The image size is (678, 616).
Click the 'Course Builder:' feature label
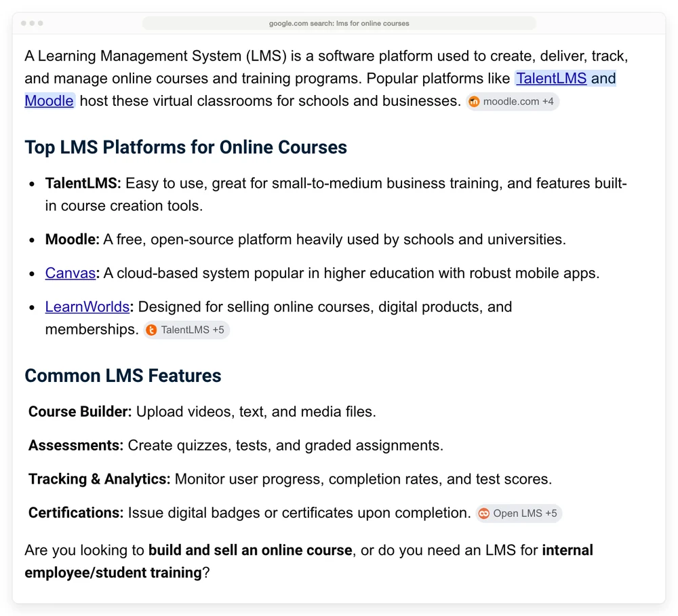pyautogui.click(x=80, y=411)
